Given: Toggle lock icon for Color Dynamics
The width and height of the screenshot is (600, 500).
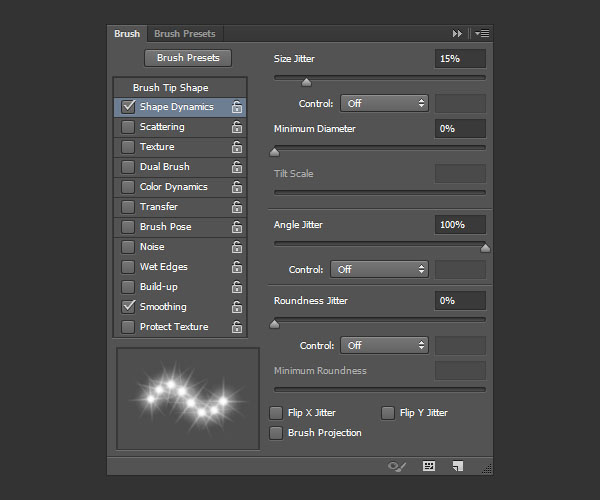Looking at the screenshot, I should coord(237,187).
